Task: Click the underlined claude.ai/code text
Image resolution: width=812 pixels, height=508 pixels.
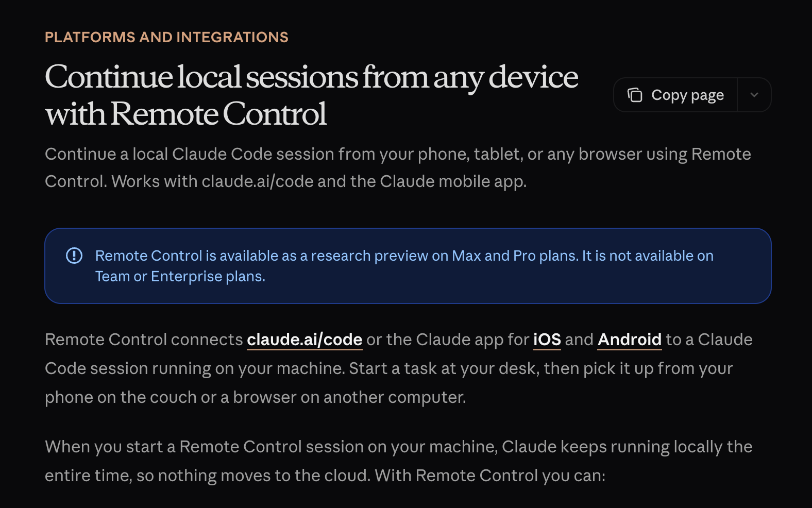Action: point(304,339)
